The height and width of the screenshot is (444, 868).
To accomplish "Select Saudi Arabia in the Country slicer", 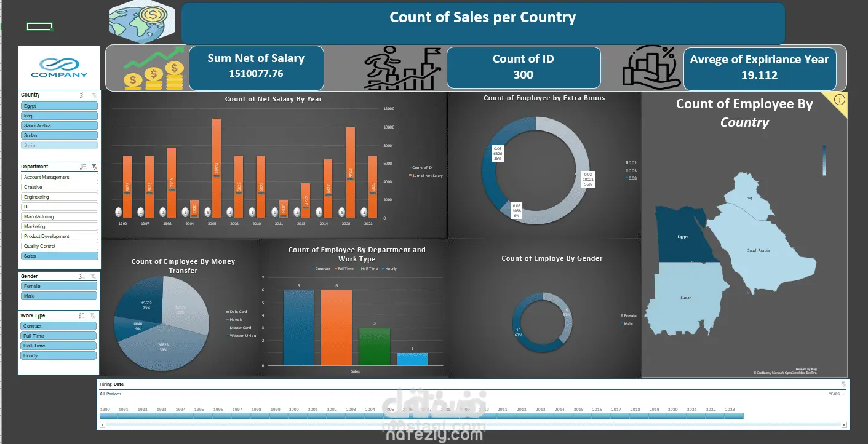I will pos(59,125).
